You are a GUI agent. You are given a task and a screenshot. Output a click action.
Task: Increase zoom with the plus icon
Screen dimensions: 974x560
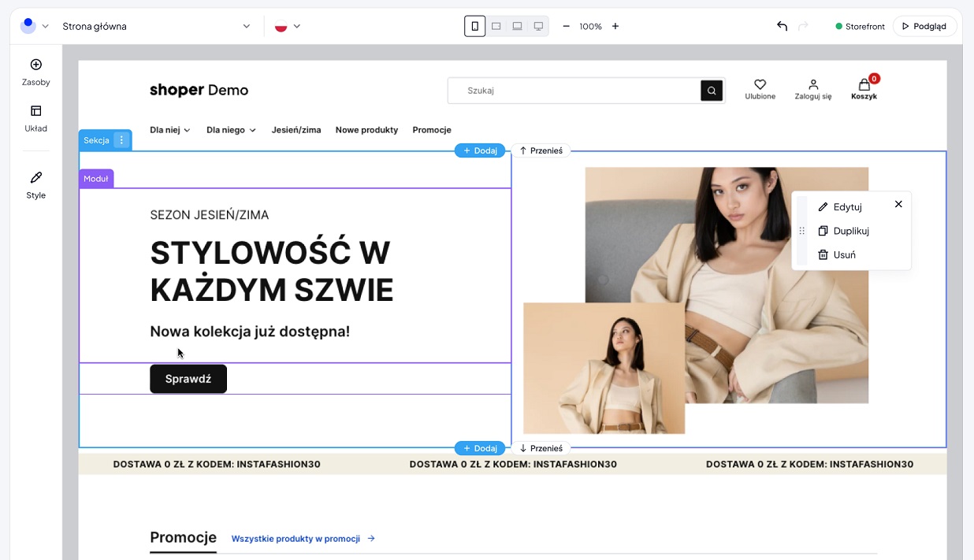click(x=615, y=26)
